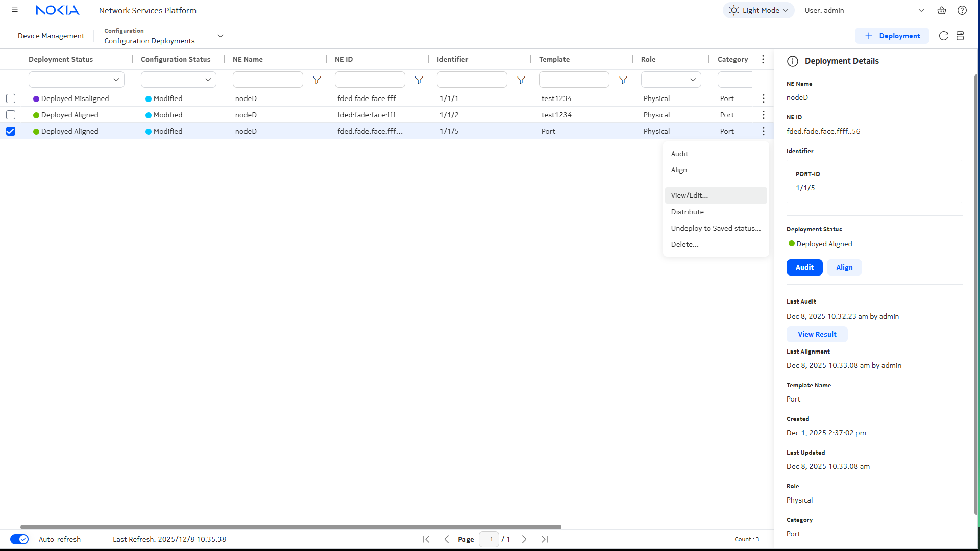
Task: Click the help question mark icon
Action: [x=962, y=10]
